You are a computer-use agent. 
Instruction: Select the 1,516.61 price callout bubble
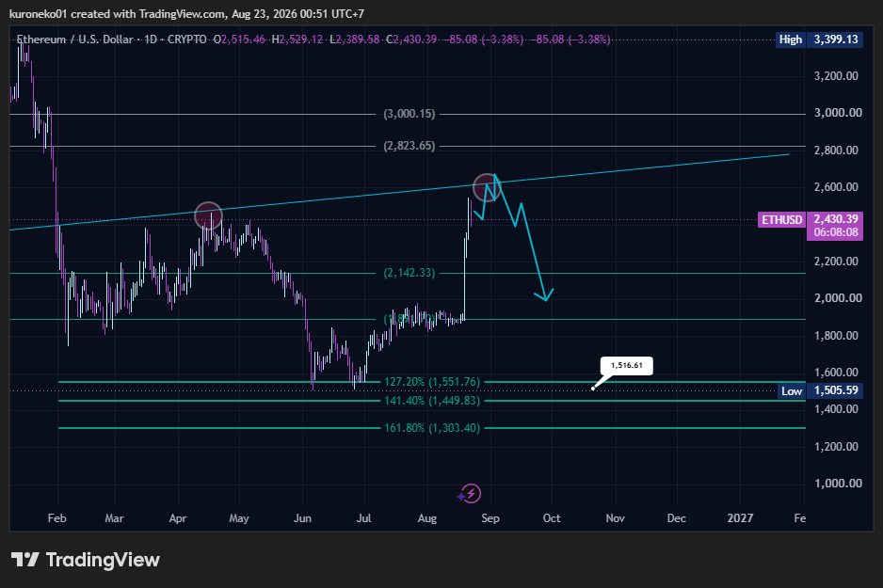click(626, 365)
